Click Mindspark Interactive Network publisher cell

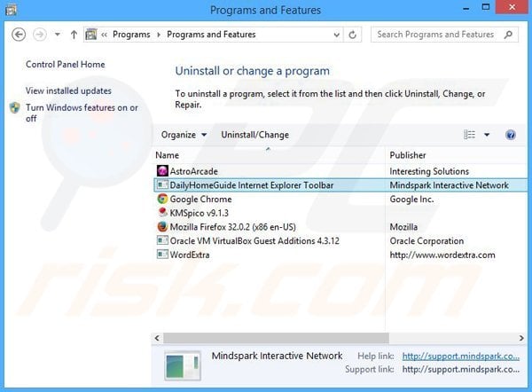tap(449, 185)
